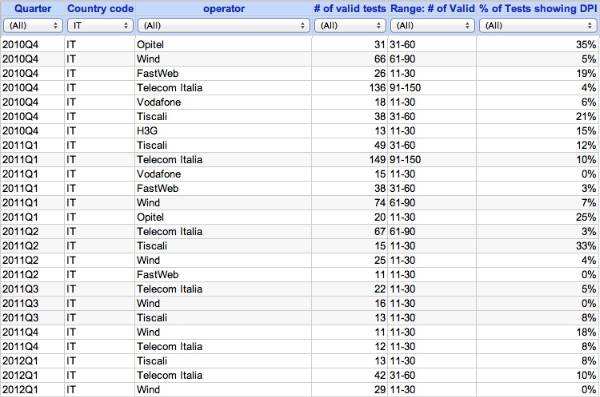The width and height of the screenshot is (600, 397).
Task: Click the Quarter column header
Action: pyautogui.click(x=33, y=8)
